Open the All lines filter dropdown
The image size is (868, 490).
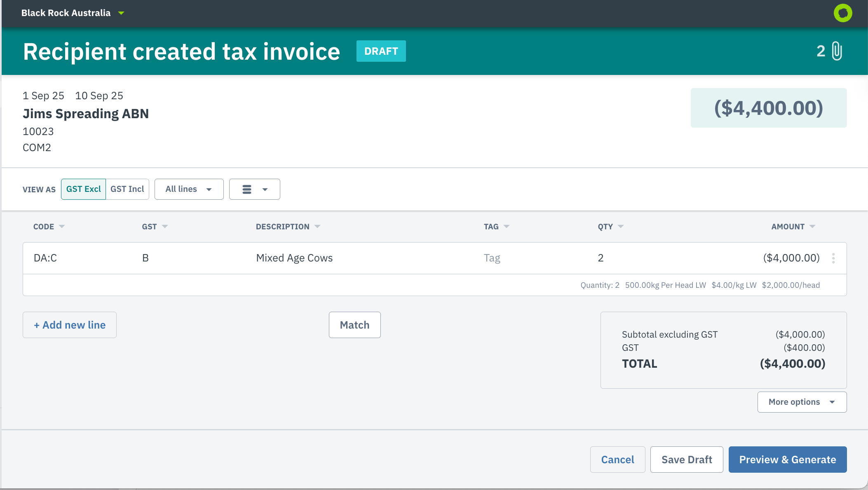pos(189,189)
